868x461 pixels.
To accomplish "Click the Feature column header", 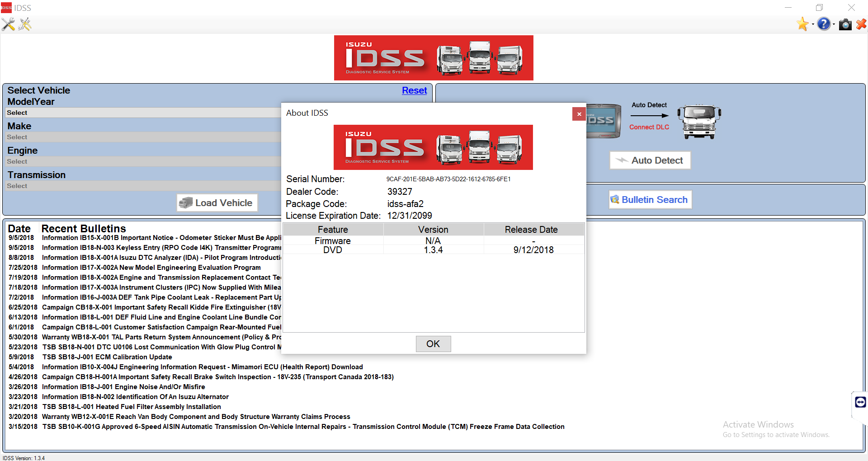I will click(333, 230).
